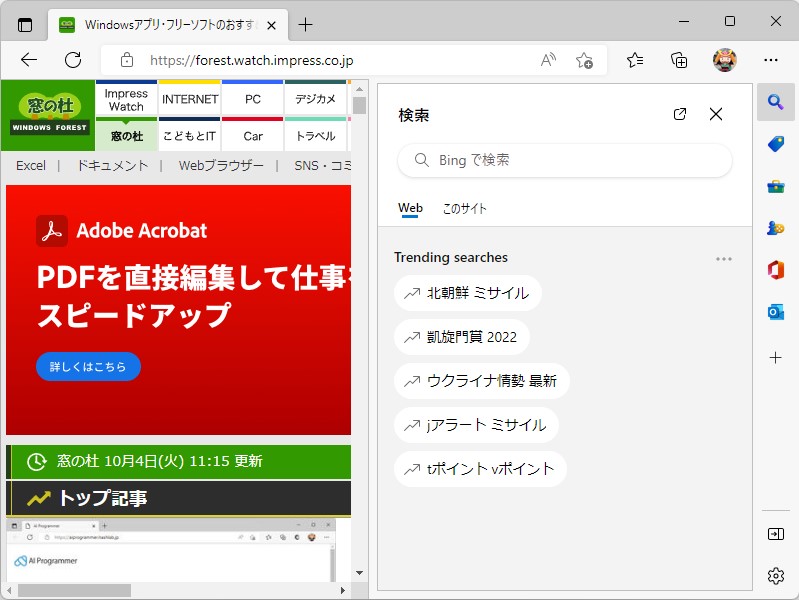Image resolution: width=799 pixels, height=600 pixels.
Task: Open the INTERNET navigation item
Action: (x=190, y=99)
